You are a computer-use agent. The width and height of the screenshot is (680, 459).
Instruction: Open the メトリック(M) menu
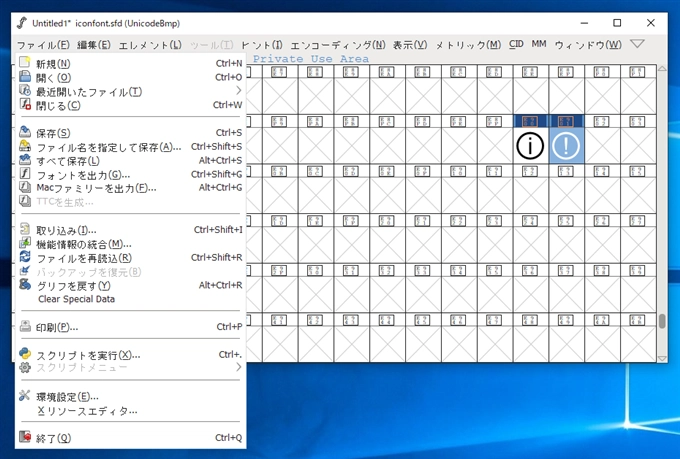[468, 45]
